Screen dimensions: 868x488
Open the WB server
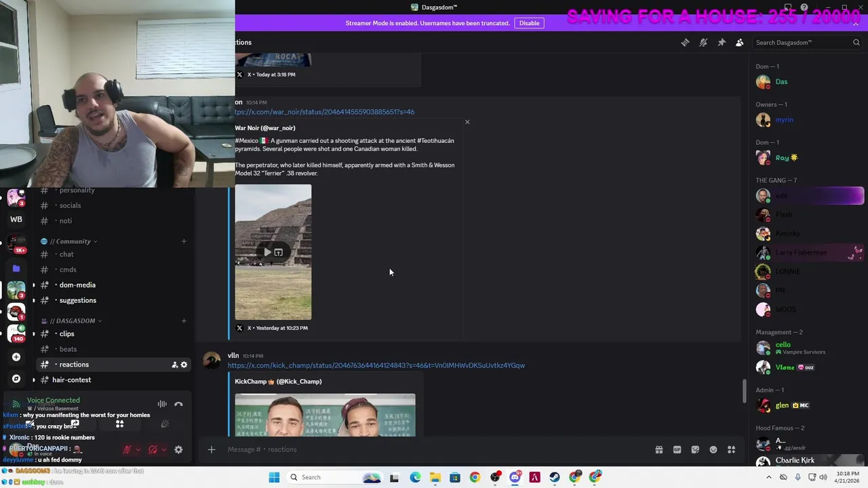(x=16, y=219)
